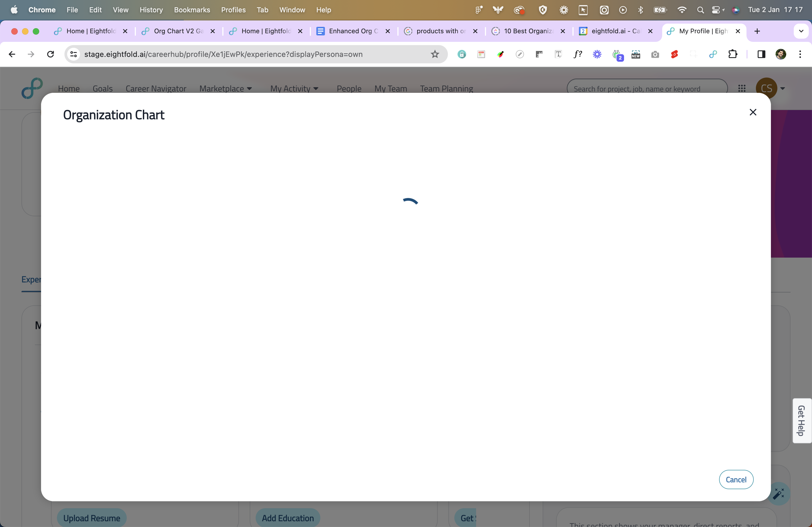812x527 pixels.
Task: Close the My Profile tab
Action: 738,31
